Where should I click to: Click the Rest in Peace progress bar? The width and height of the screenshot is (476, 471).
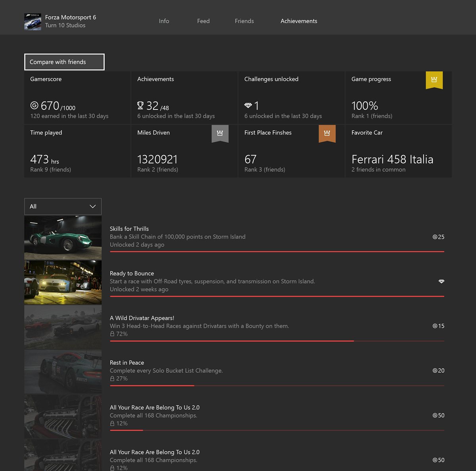tap(277, 385)
